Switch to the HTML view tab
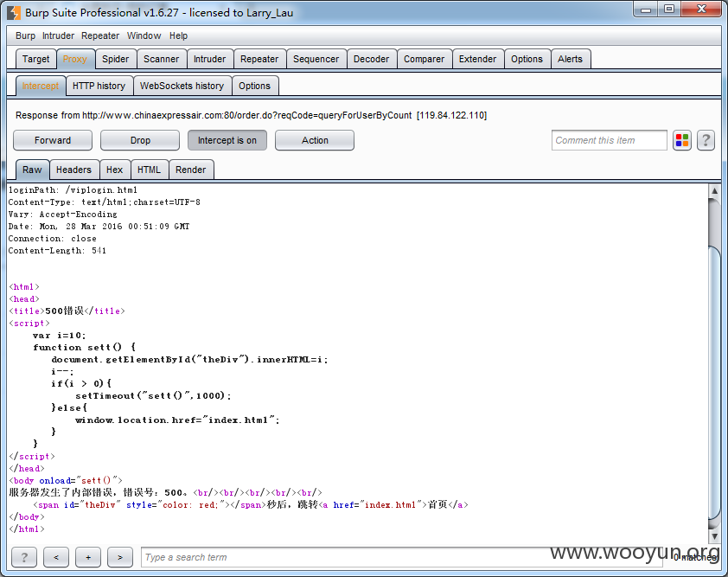The height and width of the screenshot is (577, 728). point(149,170)
